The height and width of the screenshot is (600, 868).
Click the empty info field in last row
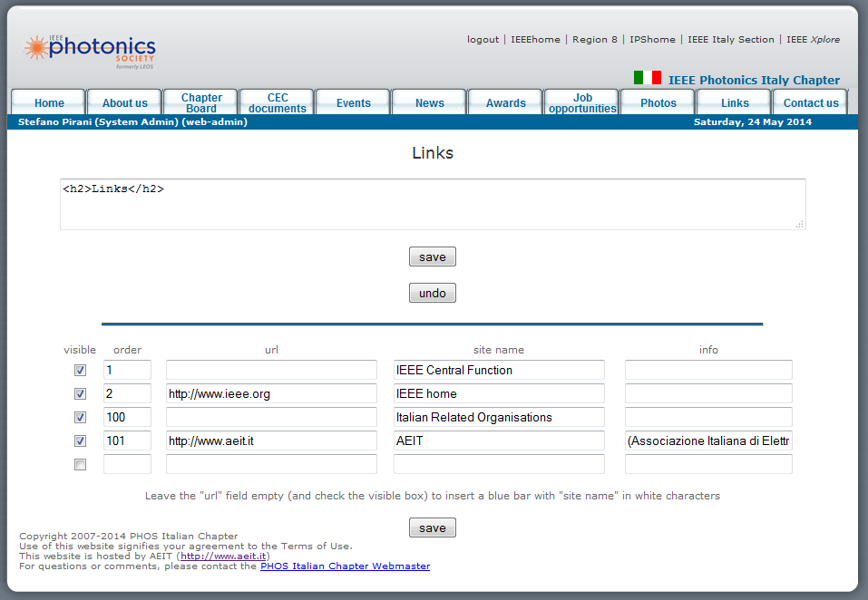point(708,464)
